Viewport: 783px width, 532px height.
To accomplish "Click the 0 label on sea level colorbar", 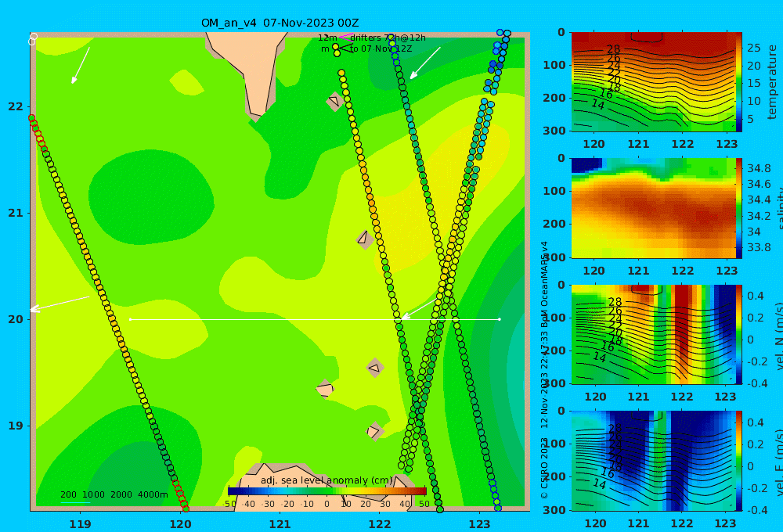I will [327, 504].
